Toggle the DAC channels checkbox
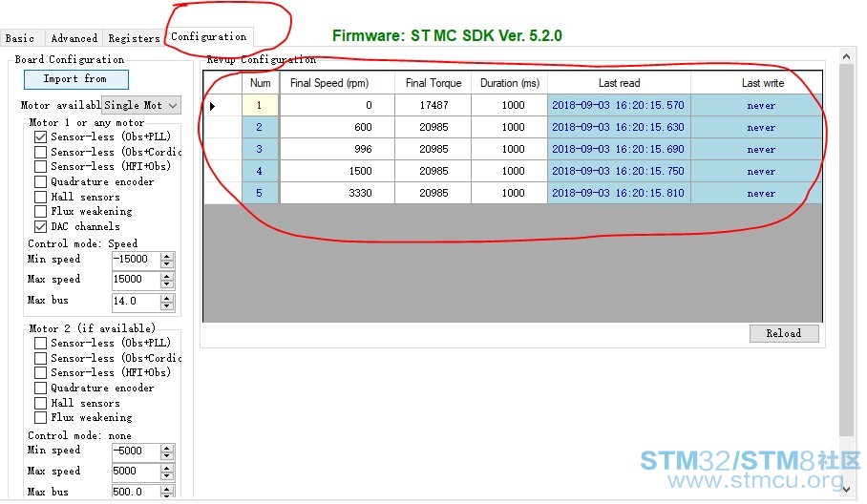Screen dimensions: 867x504 pyautogui.click(x=40, y=226)
